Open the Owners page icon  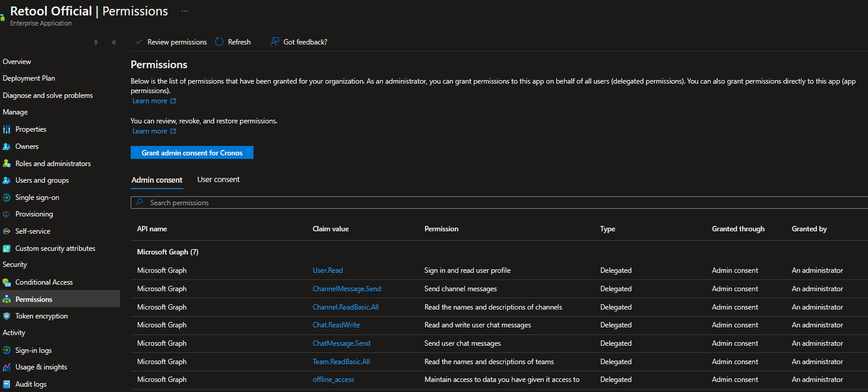pyautogui.click(x=7, y=146)
